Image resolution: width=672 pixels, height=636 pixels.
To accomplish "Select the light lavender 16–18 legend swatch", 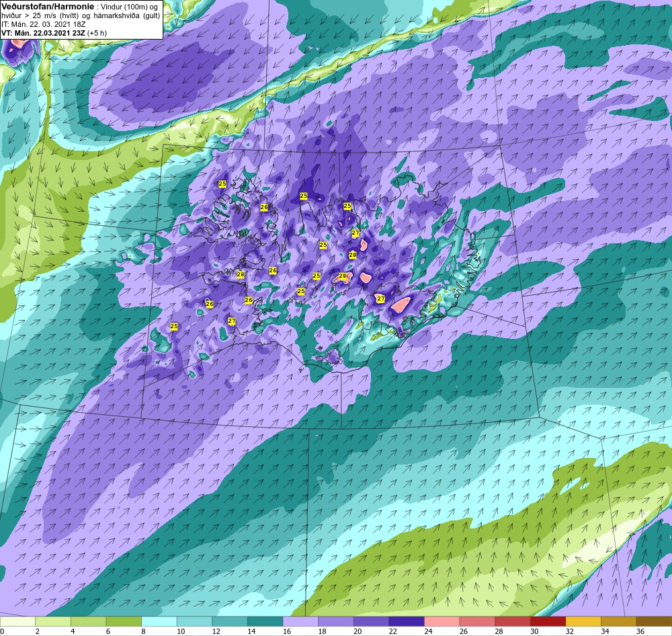I will coord(300,621).
